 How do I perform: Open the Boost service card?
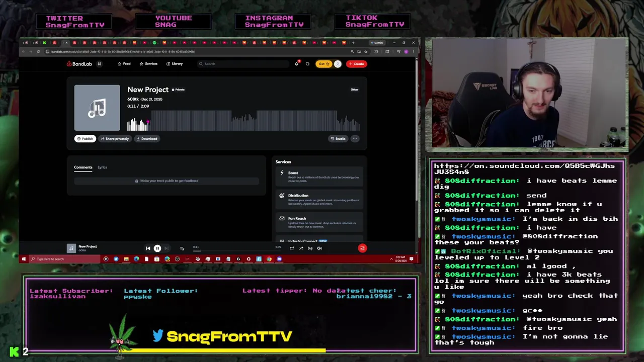click(x=319, y=176)
